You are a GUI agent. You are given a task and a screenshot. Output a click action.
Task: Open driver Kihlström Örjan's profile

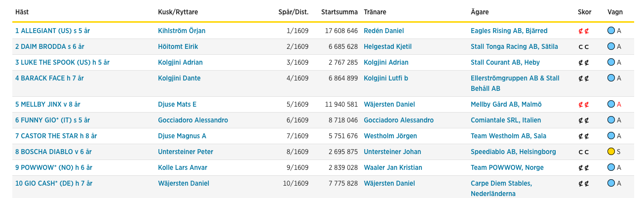tap(182, 31)
